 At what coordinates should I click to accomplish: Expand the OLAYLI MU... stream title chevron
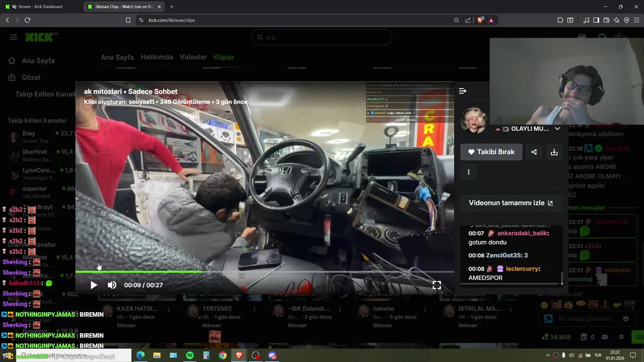pyautogui.click(x=557, y=129)
